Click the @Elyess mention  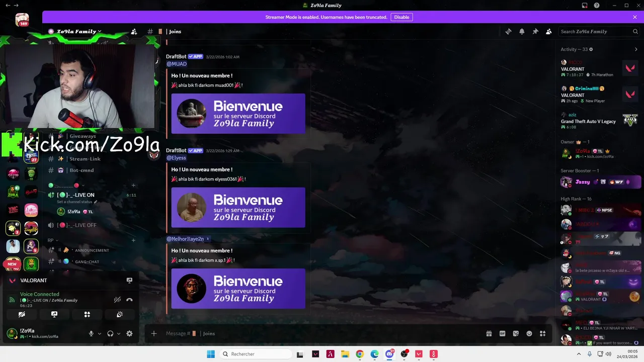pos(176,158)
